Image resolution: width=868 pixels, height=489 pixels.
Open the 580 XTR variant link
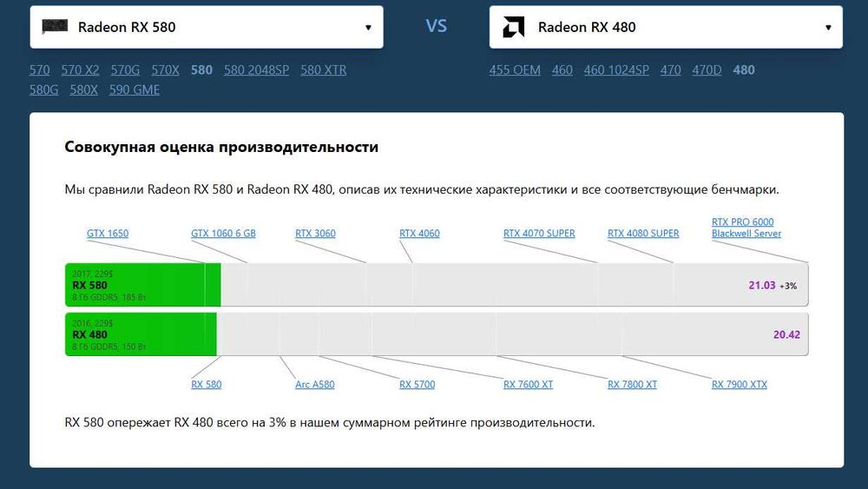(323, 69)
